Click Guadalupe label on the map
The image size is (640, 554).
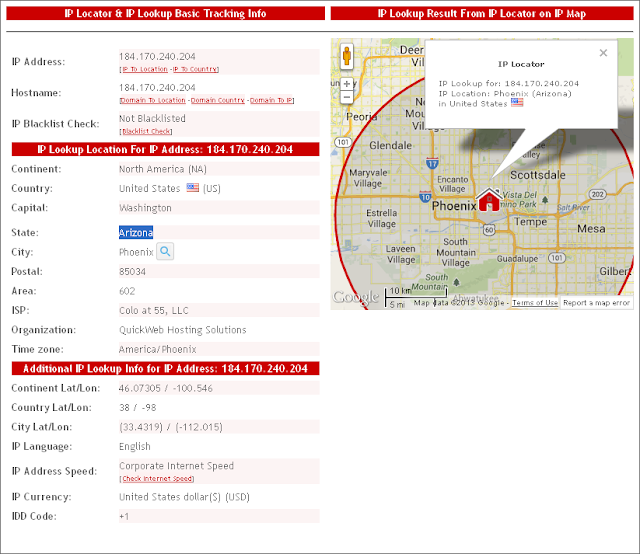(517, 259)
